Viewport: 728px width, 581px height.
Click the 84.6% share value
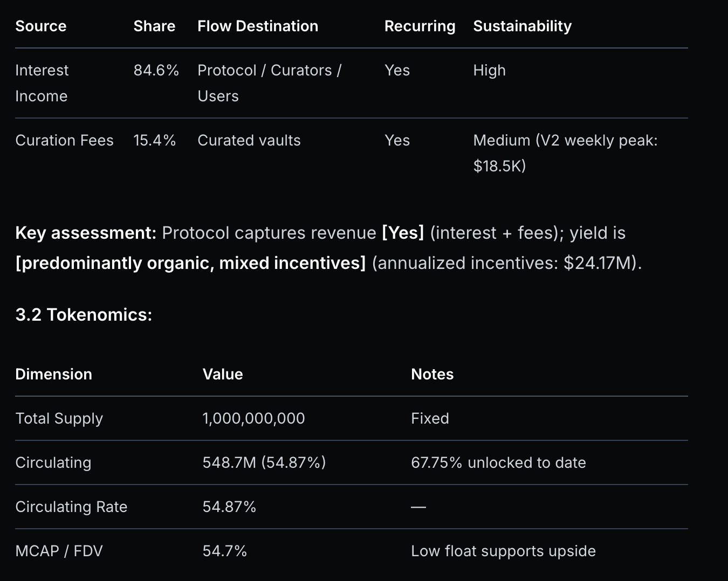[156, 71]
